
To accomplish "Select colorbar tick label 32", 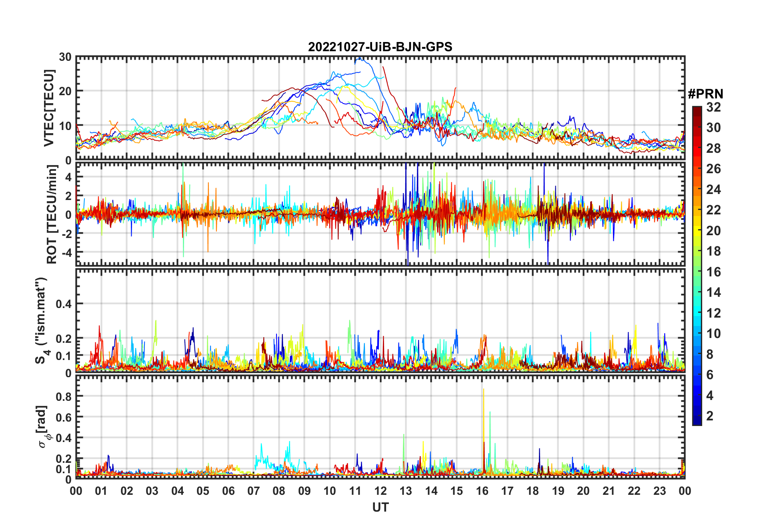I will click(x=713, y=107).
